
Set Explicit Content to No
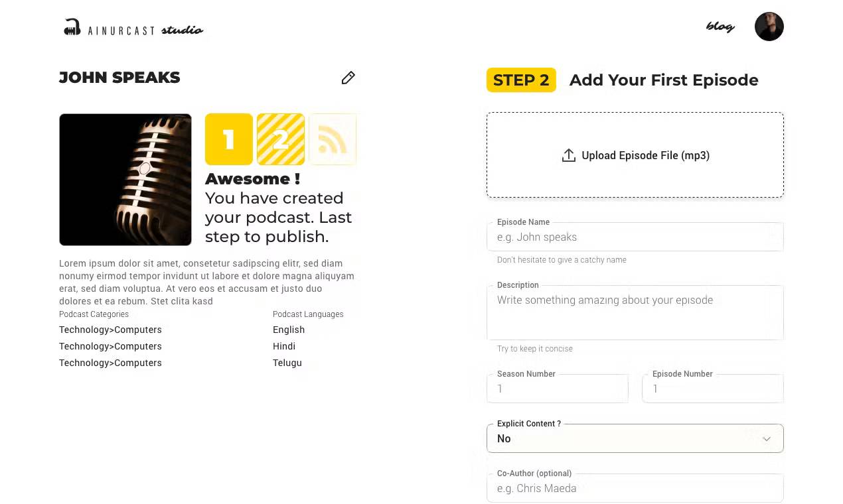click(504, 438)
